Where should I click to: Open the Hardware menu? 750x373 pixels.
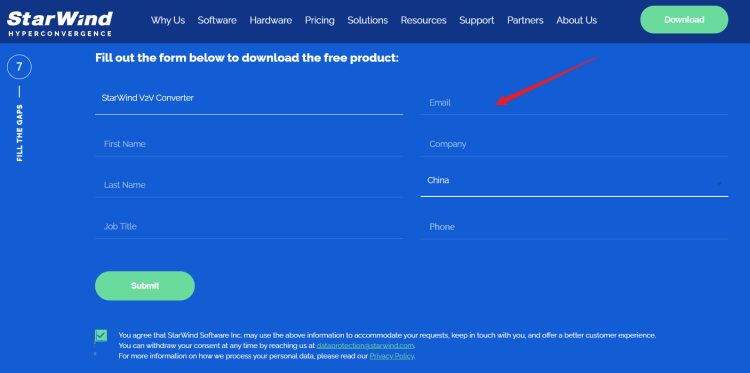coord(271,20)
